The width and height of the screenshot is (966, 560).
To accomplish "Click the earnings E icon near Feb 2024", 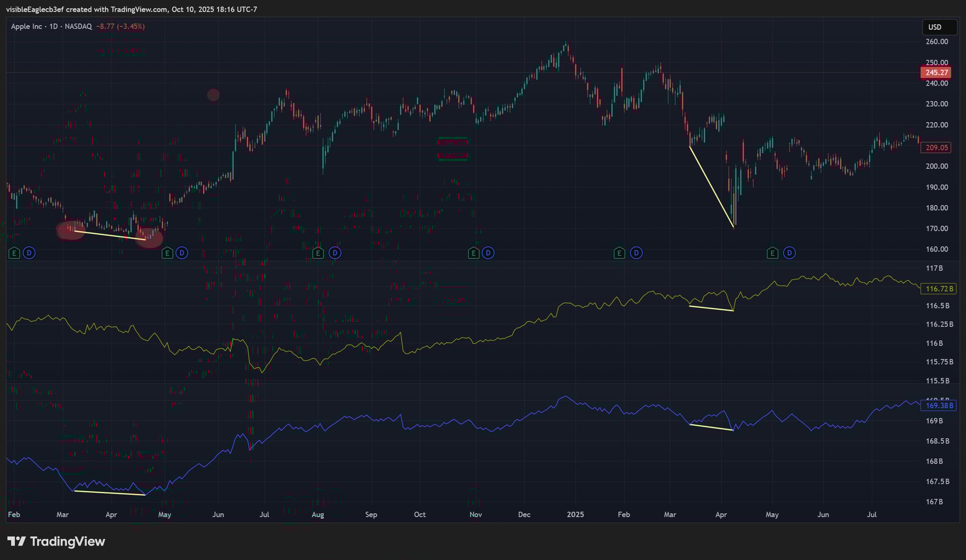I will pos(14,253).
